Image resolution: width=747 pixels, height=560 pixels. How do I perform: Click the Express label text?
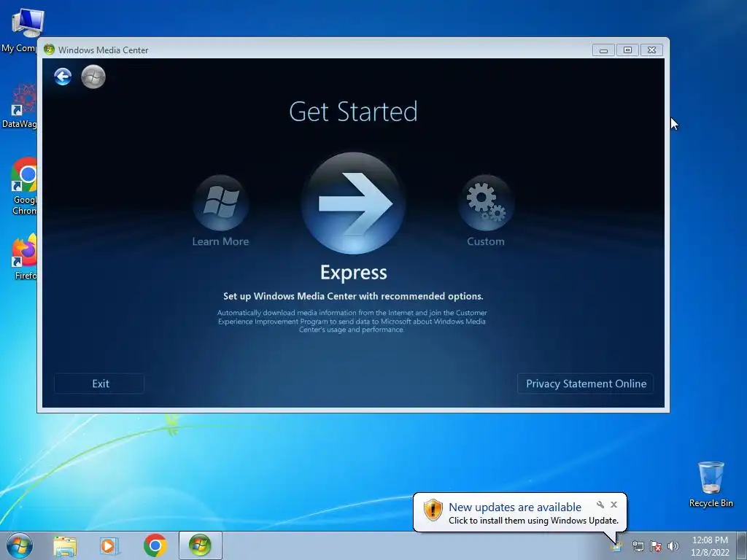tap(354, 273)
